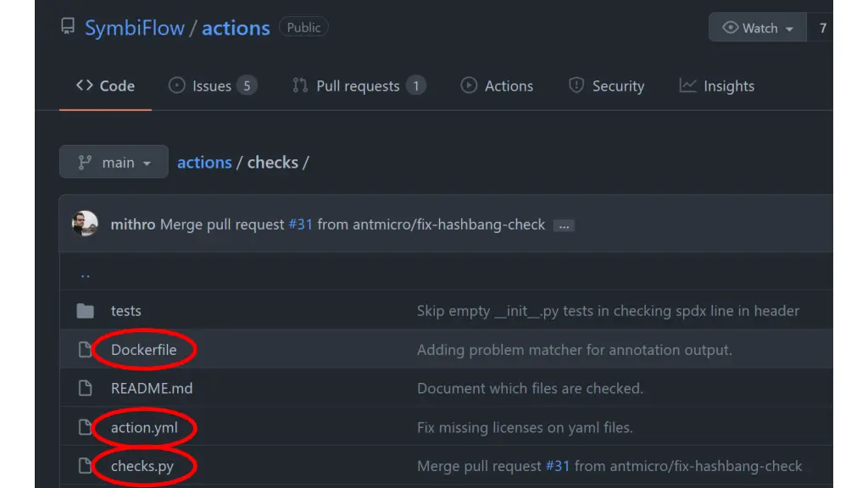Image resolution: width=868 pixels, height=488 pixels.
Task: Go to actions root in breadcrumb path
Action: pos(204,162)
